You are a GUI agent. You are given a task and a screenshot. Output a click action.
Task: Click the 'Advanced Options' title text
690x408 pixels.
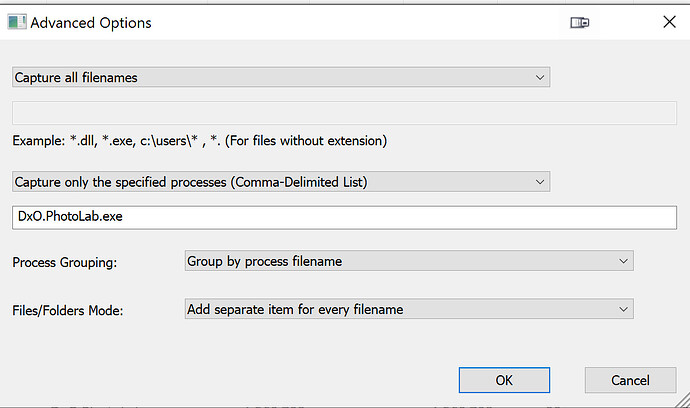coord(91,22)
